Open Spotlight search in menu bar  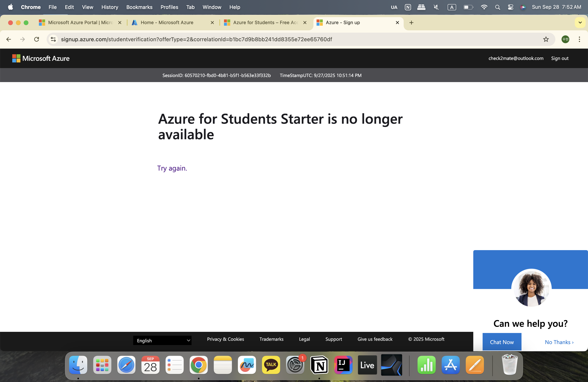(498, 7)
